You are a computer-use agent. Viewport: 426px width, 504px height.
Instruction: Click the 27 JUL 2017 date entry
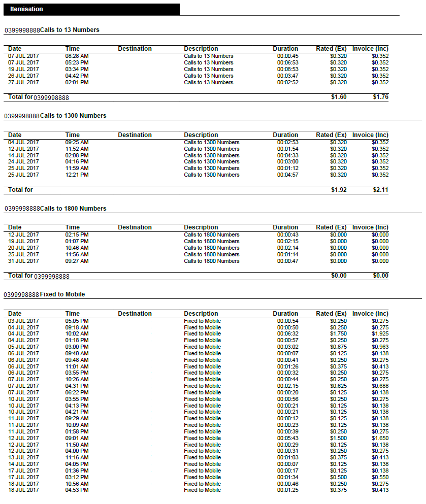tap(23, 82)
